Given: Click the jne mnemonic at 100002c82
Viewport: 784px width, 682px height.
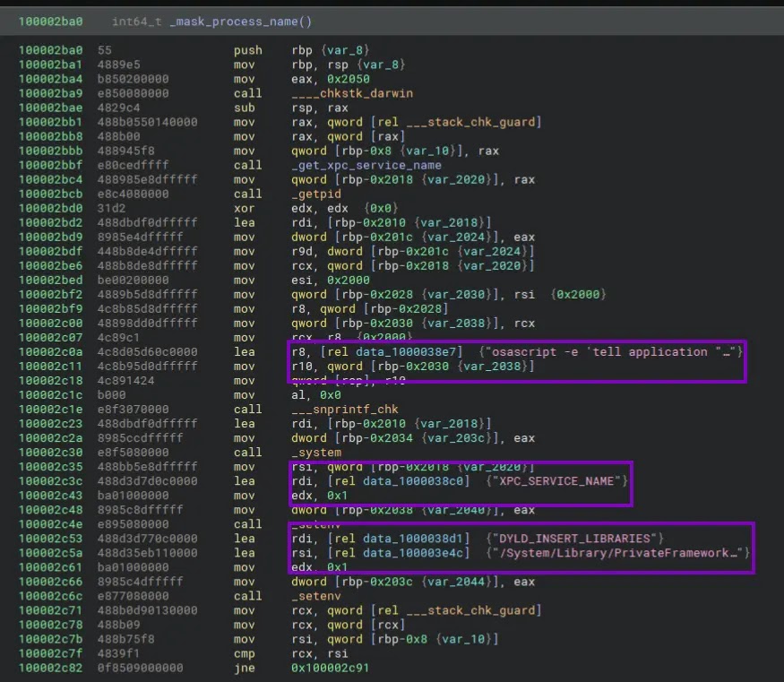Looking at the screenshot, I should tap(244, 668).
